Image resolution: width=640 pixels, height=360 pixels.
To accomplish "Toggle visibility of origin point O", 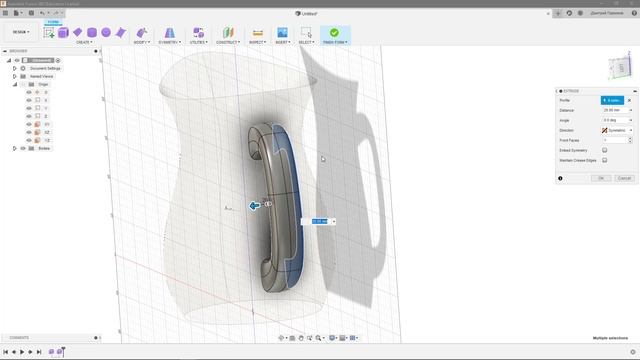I will [x=29, y=92].
